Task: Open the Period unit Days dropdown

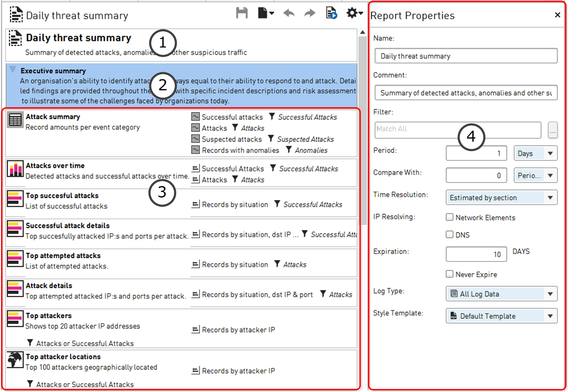Action: (x=535, y=153)
